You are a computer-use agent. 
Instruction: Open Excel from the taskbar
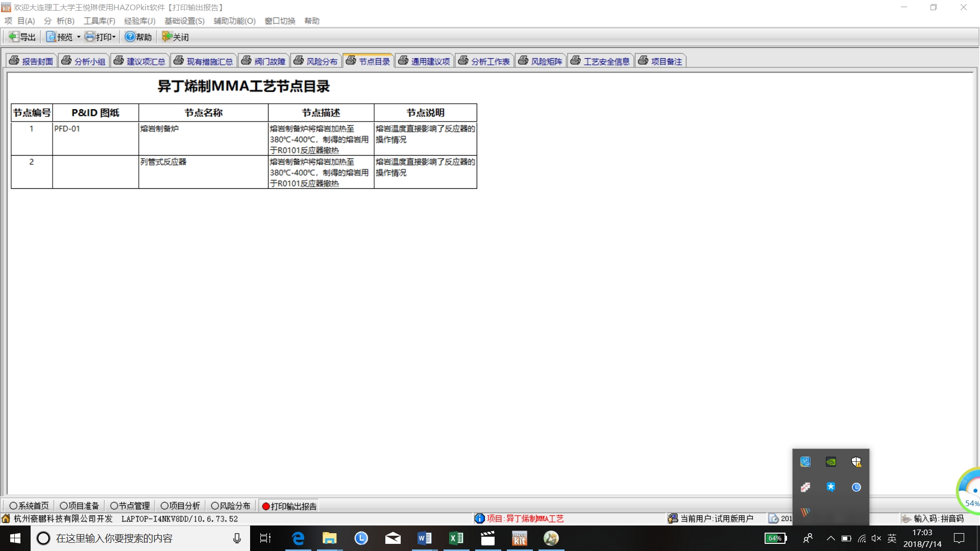(x=456, y=538)
